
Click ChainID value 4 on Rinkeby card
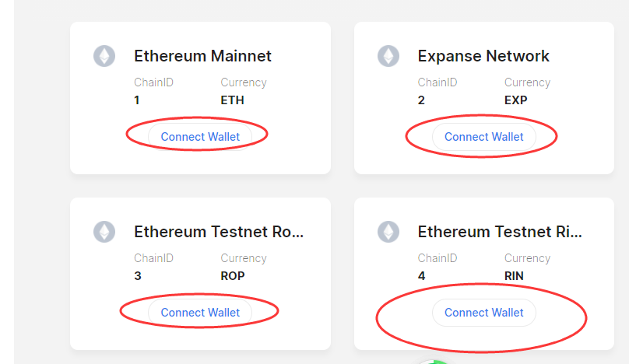click(x=421, y=276)
